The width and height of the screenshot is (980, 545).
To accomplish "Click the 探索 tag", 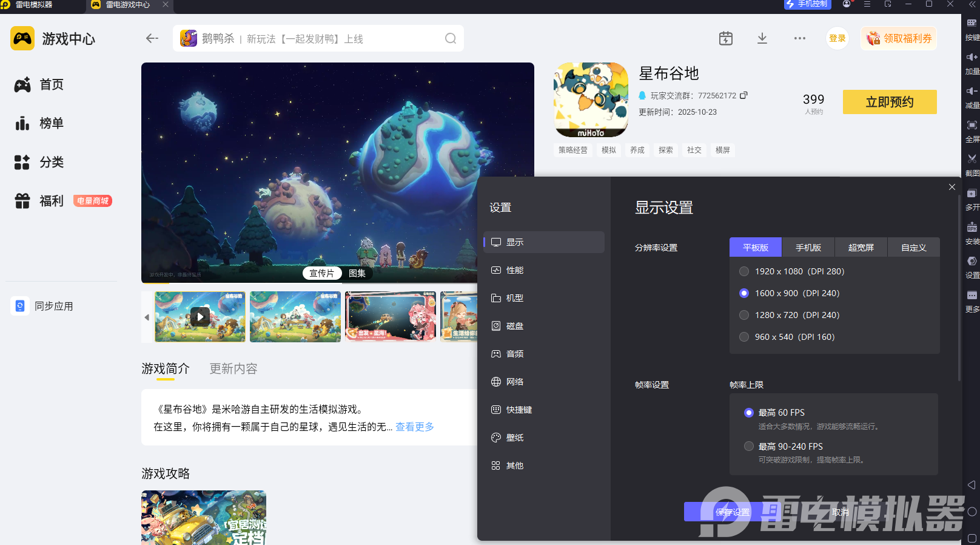I will tap(666, 150).
